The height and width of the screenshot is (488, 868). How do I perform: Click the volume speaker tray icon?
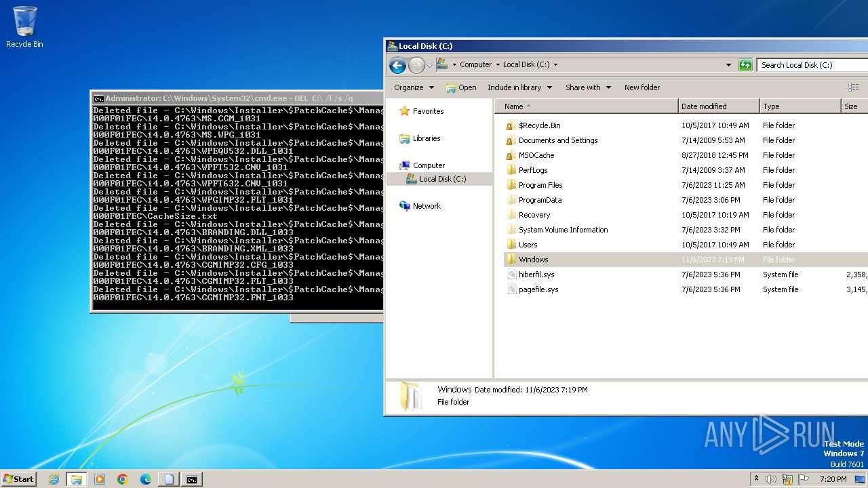(x=771, y=479)
